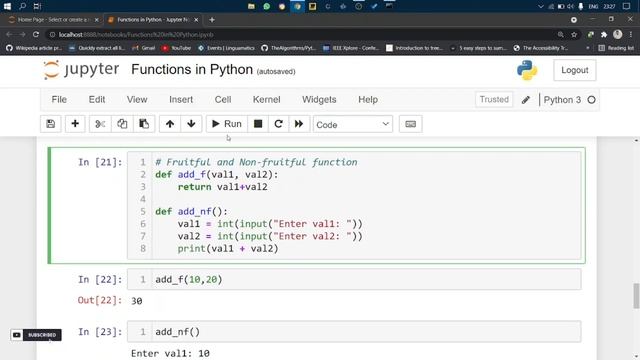Click the Trusted notebook indicator

click(494, 100)
